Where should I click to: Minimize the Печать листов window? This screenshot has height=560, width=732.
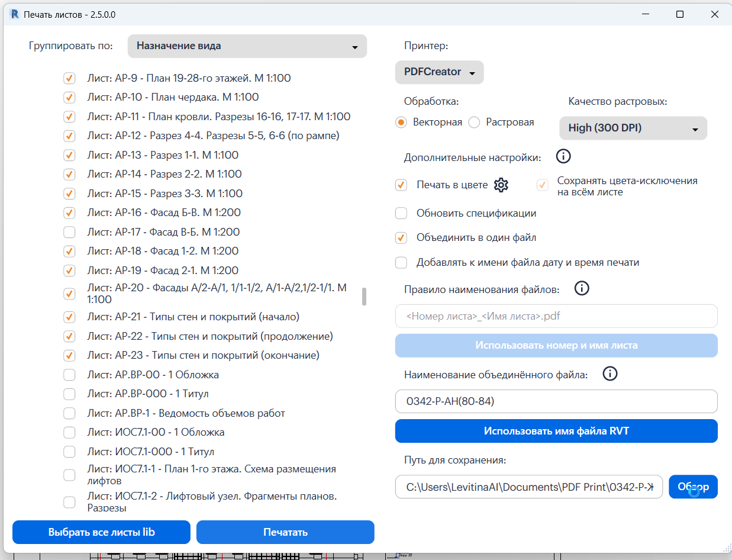[644, 14]
